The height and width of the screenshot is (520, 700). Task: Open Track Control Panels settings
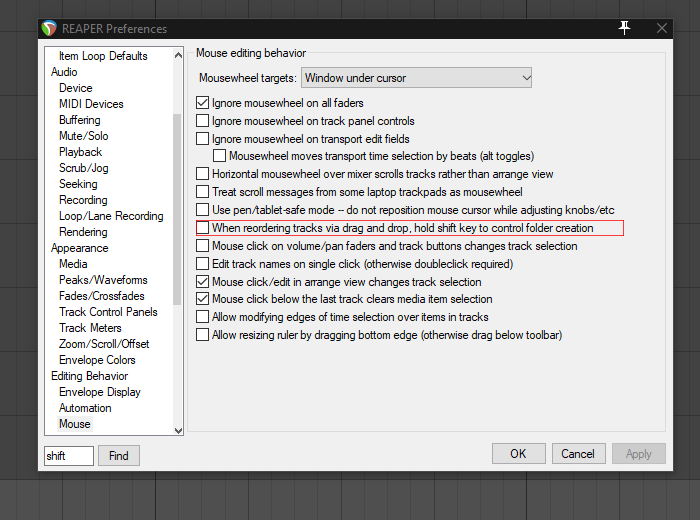[x=108, y=312]
